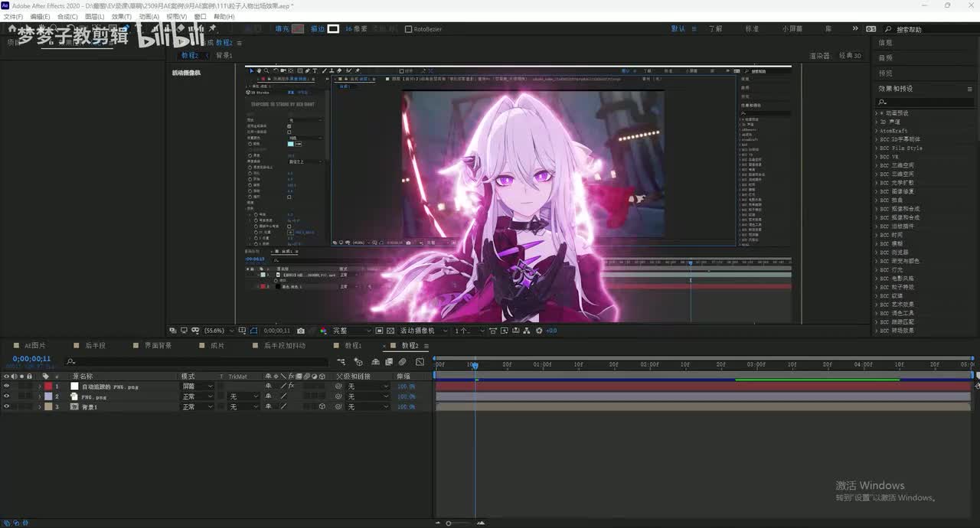Expand layer 1 自动追踪的 PNG.png properties
The image size is (980, 528).
(x=39, y=386)
